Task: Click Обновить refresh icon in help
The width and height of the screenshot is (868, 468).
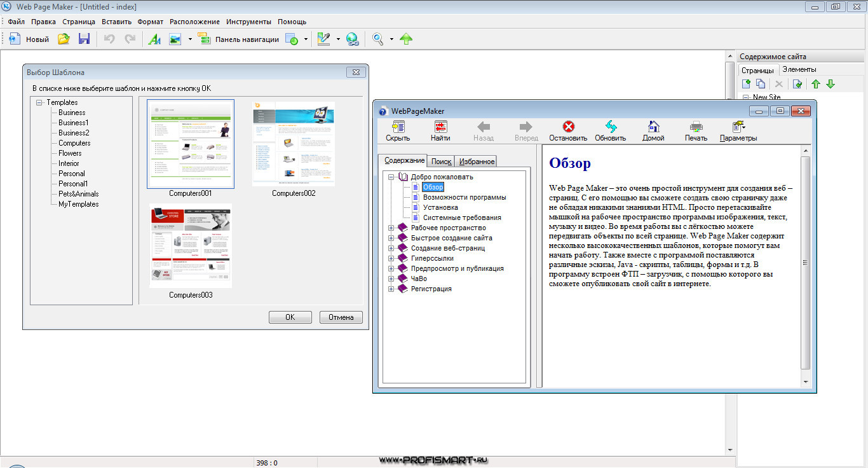Action: tap(611, 131)
